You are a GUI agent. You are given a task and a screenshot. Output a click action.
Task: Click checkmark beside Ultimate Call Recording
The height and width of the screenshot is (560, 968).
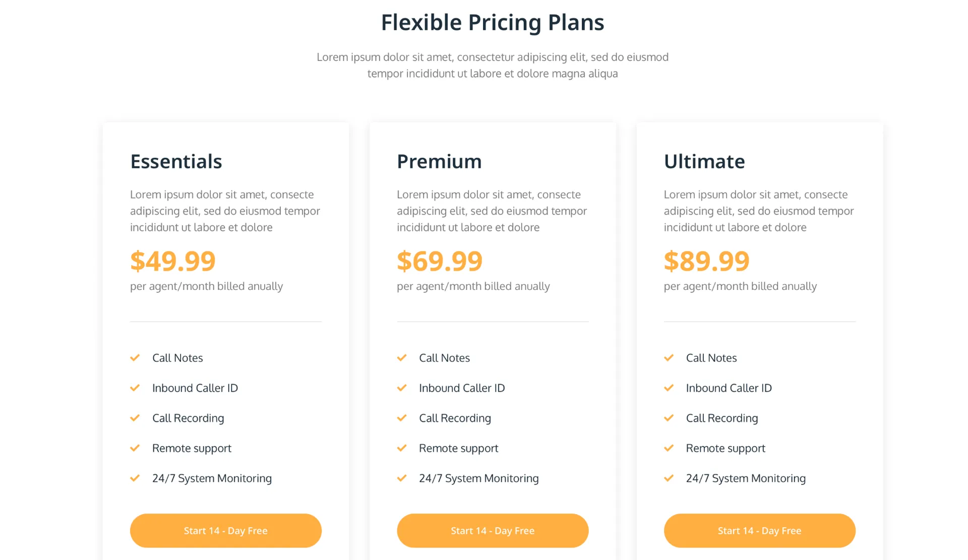(x=669, y=418)
